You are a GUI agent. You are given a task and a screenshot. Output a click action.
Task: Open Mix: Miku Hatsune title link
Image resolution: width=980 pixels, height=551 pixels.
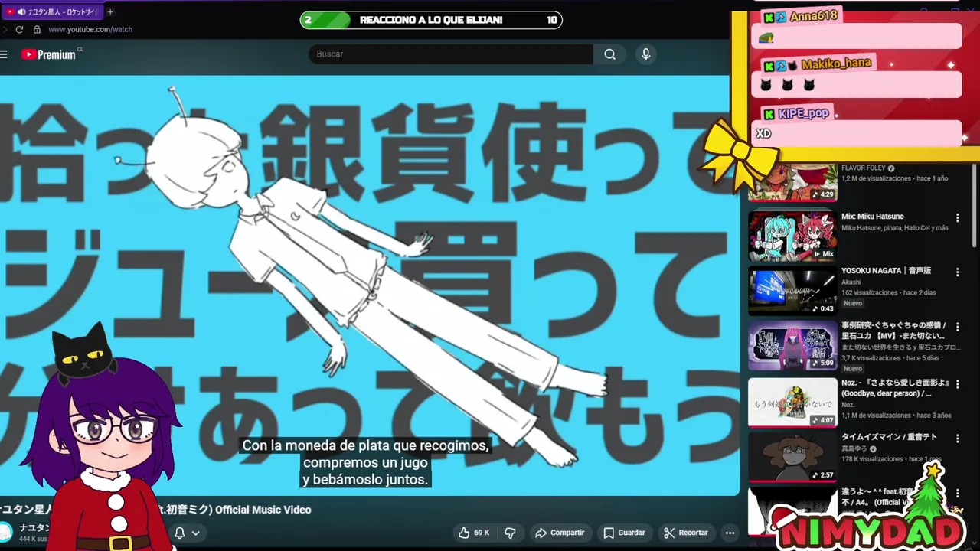pyautogui.click(x=872, y=217)
